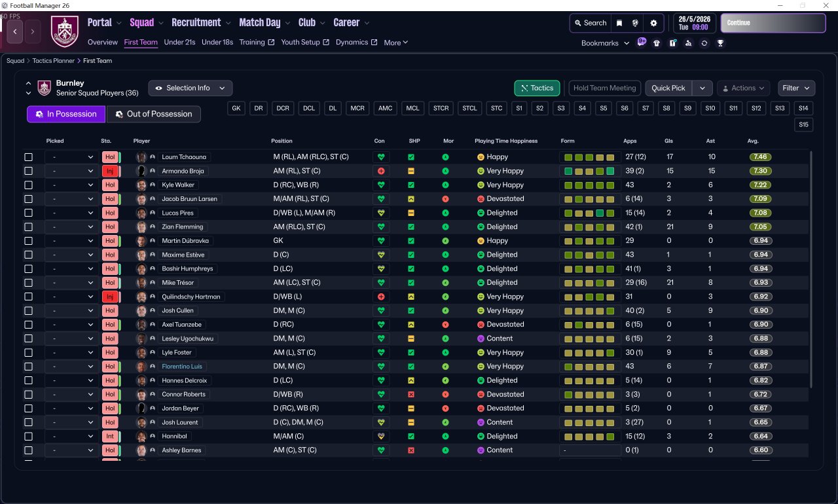The image size is (838, 504).
Task: Open the settings gear icon
Action: [653, 23]
